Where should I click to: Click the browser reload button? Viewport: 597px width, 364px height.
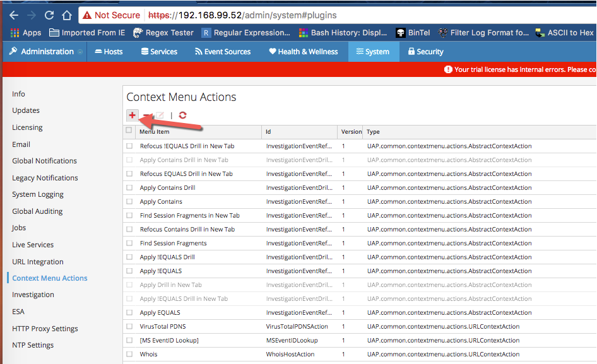point(49,15)
